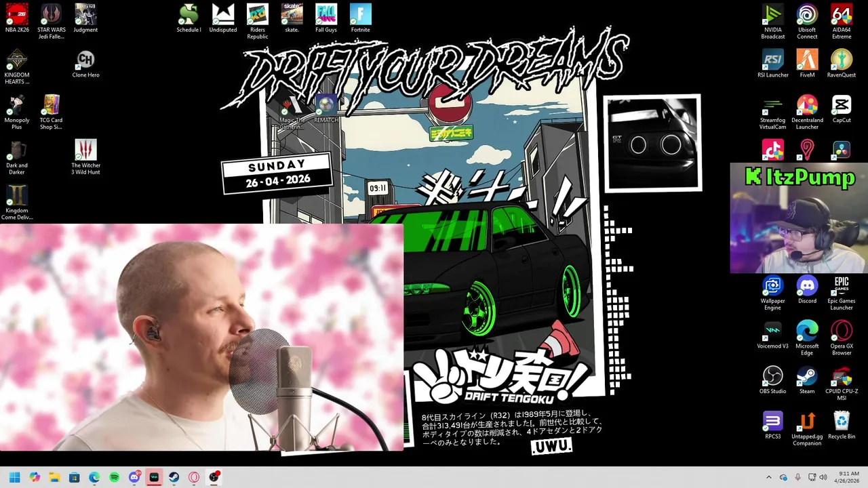
Task: Select the KINGDOM HEARTS desktop icon
Action: [x=17, y=66]
